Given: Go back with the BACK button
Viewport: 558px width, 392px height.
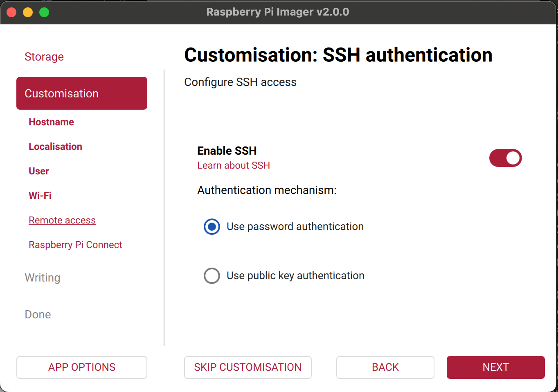Looking at the screenshot, I should click(385, 367).
